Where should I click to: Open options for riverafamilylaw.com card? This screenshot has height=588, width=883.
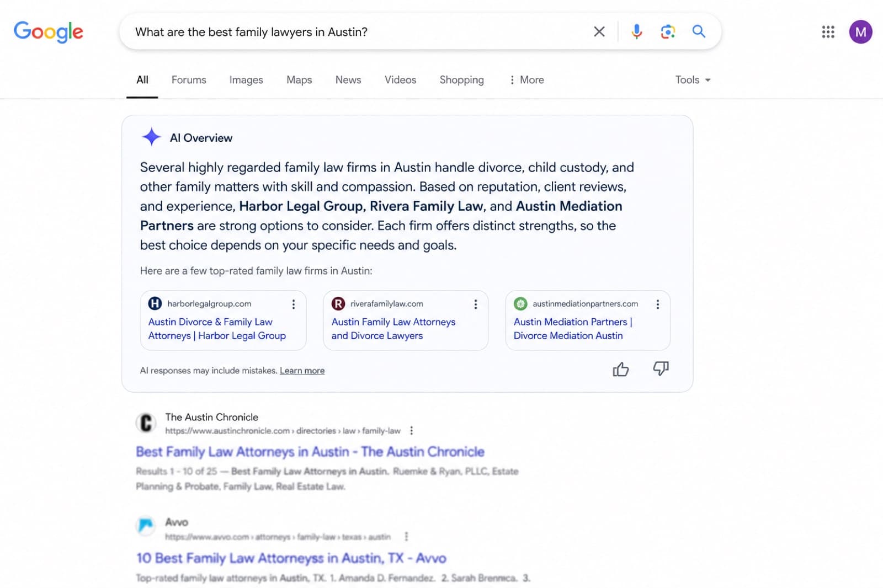pyautogui.click(x=476, y=304)
